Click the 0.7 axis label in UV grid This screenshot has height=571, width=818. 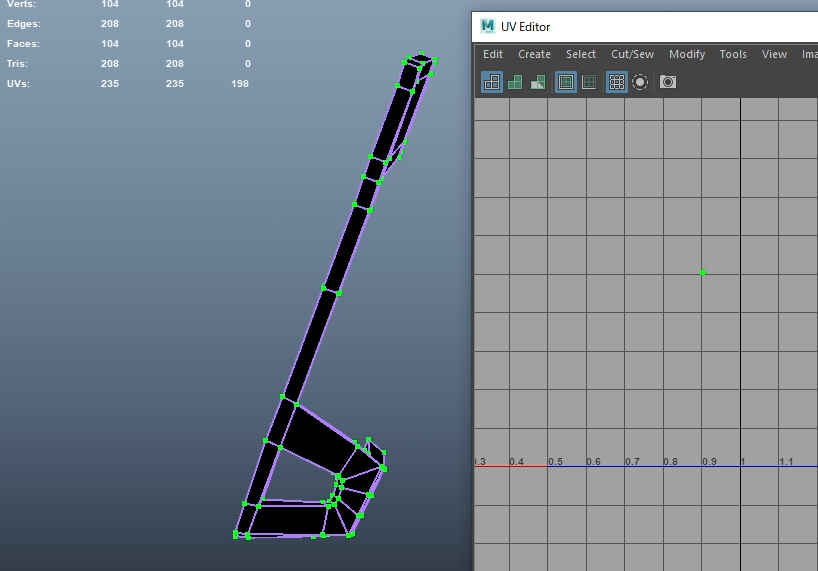(632, 461)
